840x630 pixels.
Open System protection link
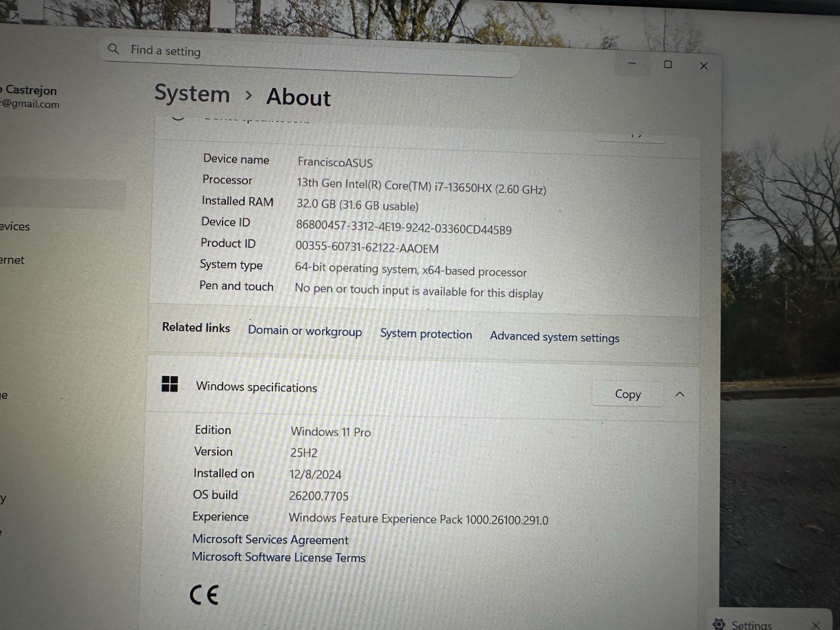(426, 334)
